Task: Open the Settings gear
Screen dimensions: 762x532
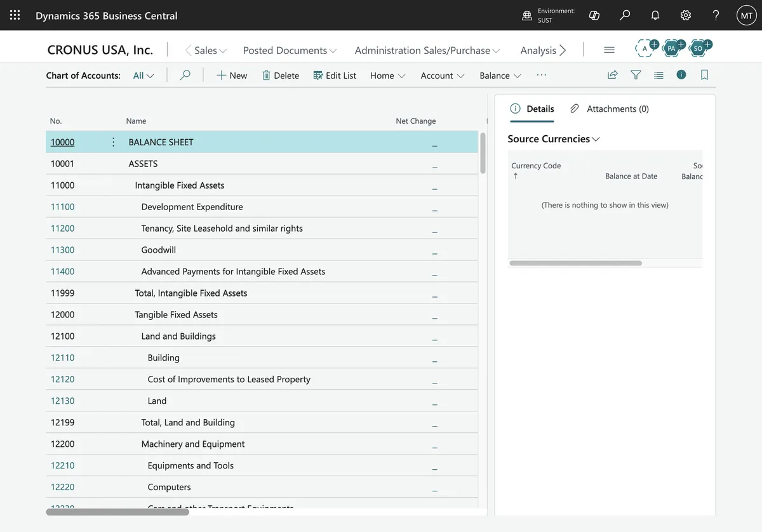Action: [686, 15]
